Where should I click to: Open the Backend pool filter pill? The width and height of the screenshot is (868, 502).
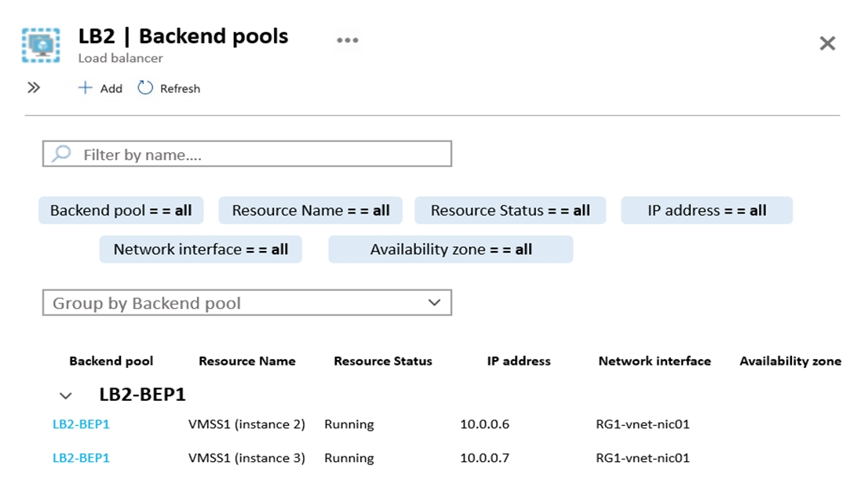pyautogui.click(x=121, y=210)
